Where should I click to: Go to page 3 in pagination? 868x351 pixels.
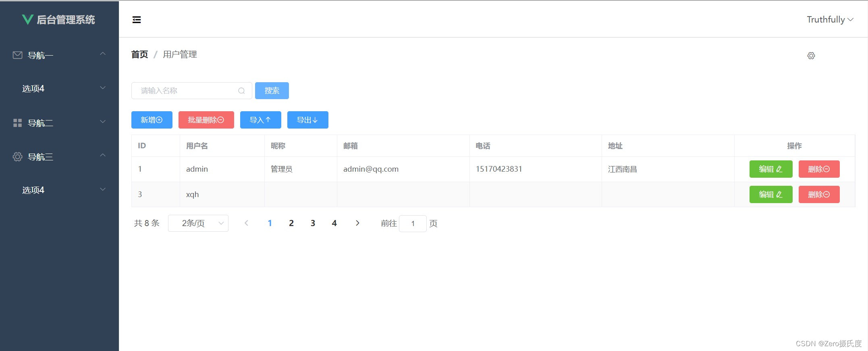coord(313,223)
